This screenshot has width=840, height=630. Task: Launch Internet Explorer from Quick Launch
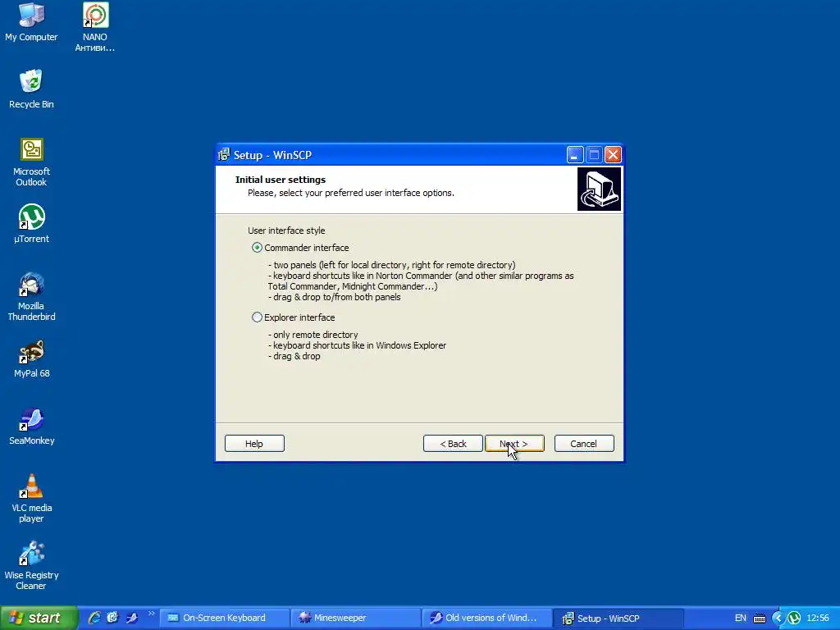[x=94, y=618]
